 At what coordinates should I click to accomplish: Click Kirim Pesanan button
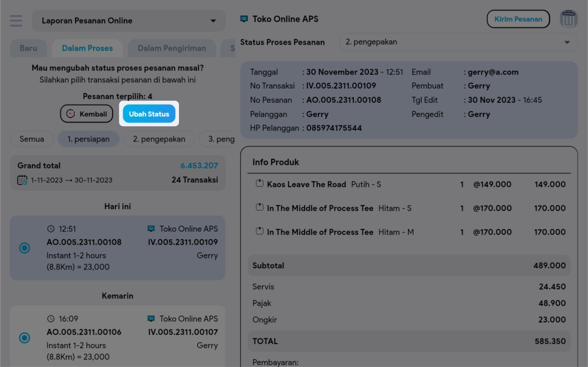click(x=518, y=19)
